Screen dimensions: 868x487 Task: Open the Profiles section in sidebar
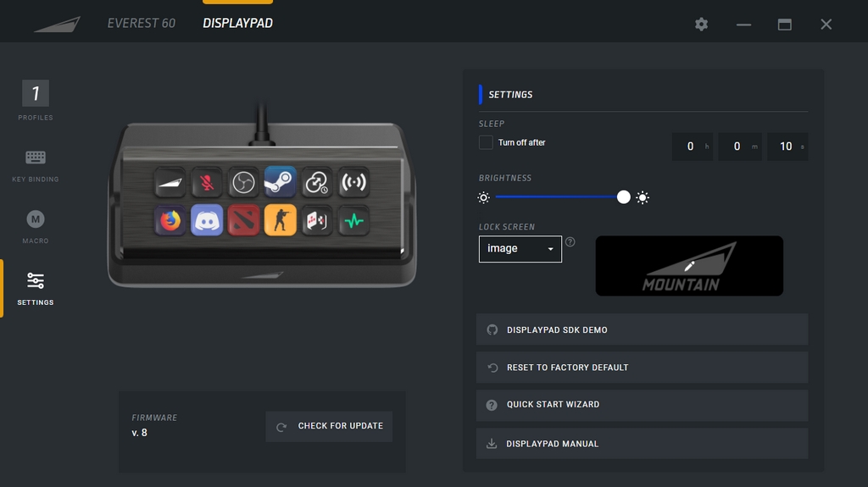click(x=36, y=100)
